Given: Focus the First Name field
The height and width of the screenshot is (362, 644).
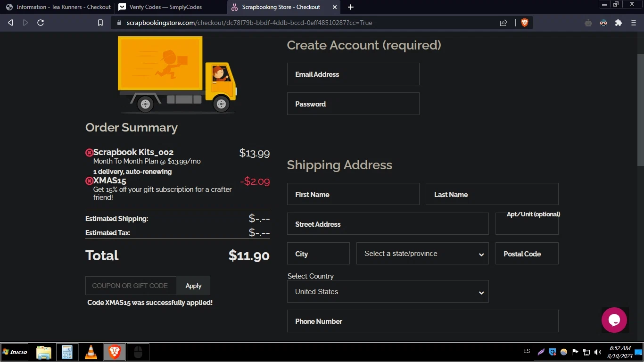Looking at the screenshot, I should [353, 194].
